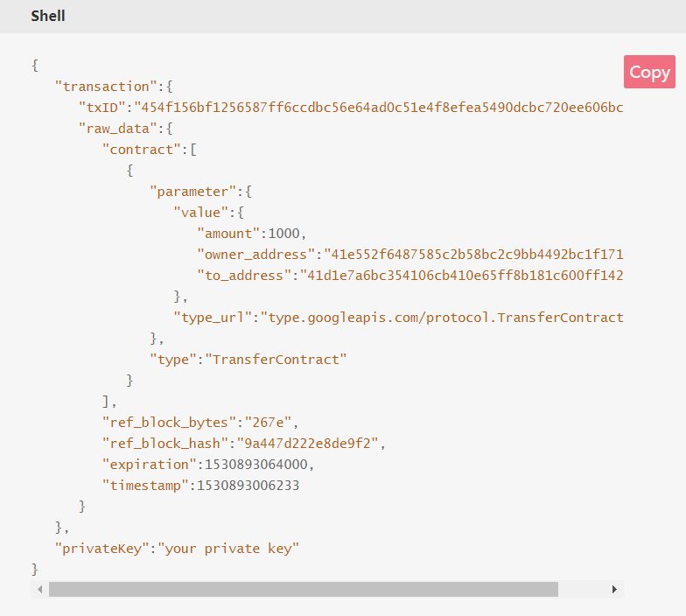The image size is (686, 616).
Task: Click the to_address value
Action: click(462, 275)
